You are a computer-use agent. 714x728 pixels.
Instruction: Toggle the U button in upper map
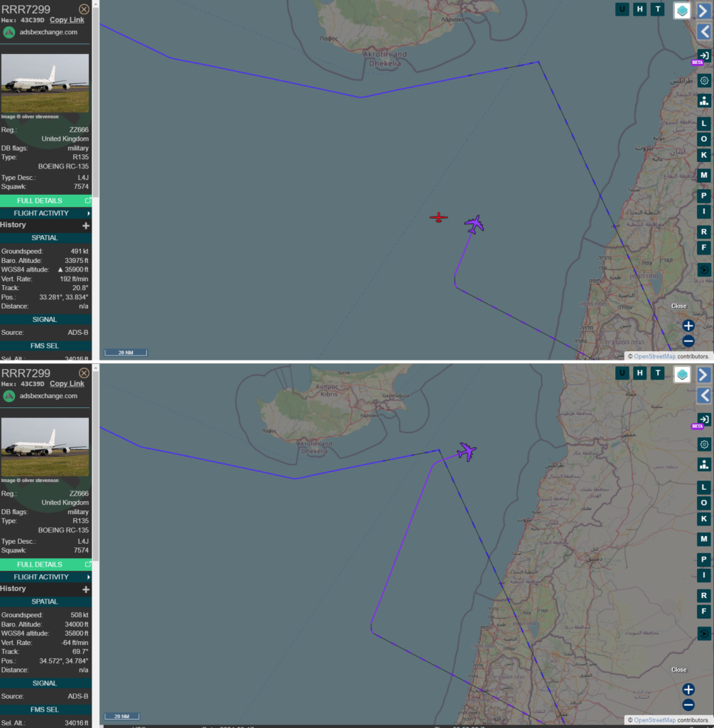tap(622, 9)
